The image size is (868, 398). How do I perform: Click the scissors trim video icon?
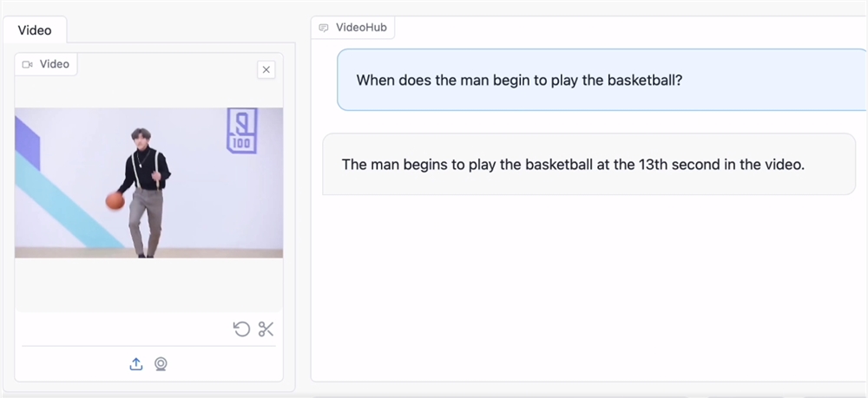[x=266, y=329]
